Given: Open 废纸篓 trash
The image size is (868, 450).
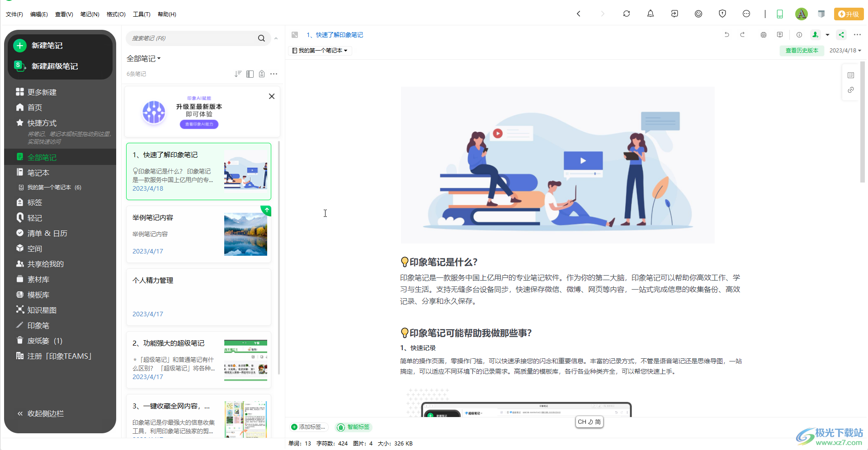Looking at the screenshot, I should click(45, 341).
